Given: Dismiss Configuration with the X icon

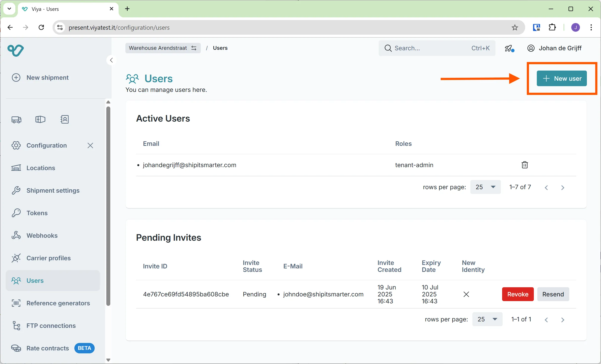Looking at the screenshot, I should pos(90,145).
